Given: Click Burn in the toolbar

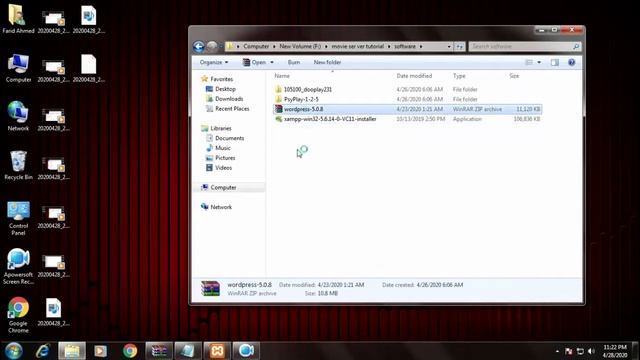Looking at the screenshot, I should (294, 62).
